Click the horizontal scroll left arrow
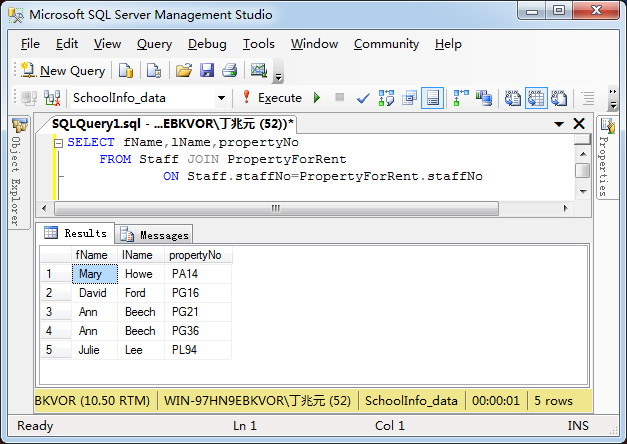Screen dimensions: 627x444 click(44, 208)
